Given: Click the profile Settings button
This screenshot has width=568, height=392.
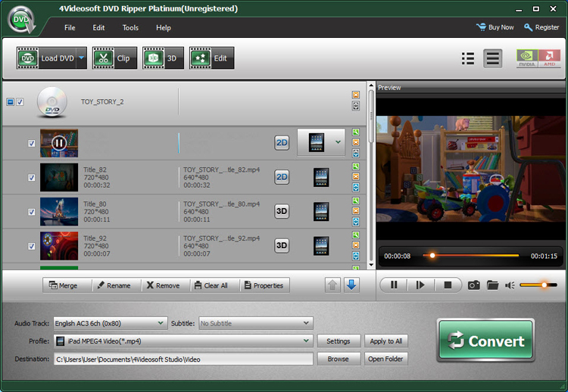Looking at the screenshot, I should (339, 341).
